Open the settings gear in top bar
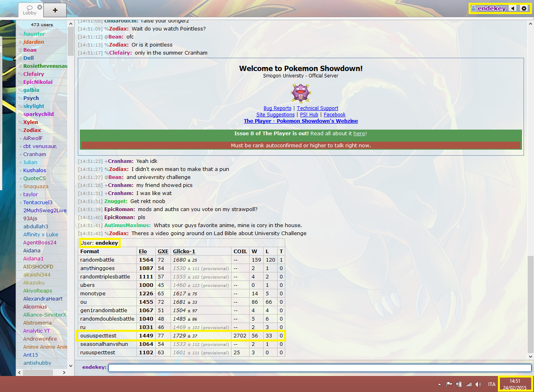Image resolution: width=534 pixels, height=392 pixels. tap(524, 8)
